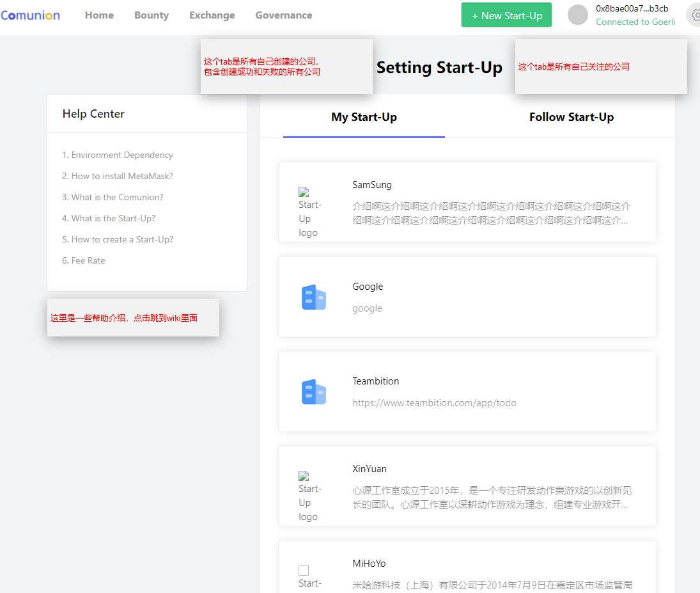The height and width of the screenshot is (593, 700).
Task: Click the XinYuan description paragraph
Action: pos(492,498)
